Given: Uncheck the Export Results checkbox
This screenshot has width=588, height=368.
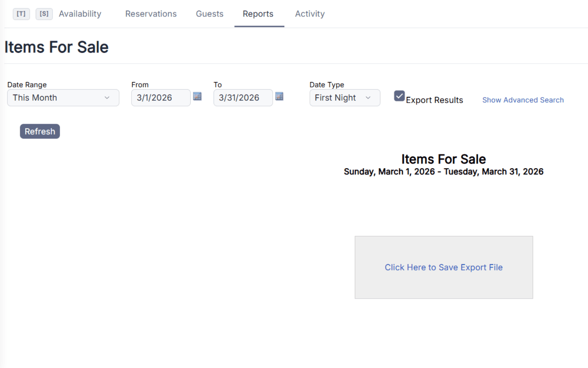Looking at the screenshot, I should 399,96.
